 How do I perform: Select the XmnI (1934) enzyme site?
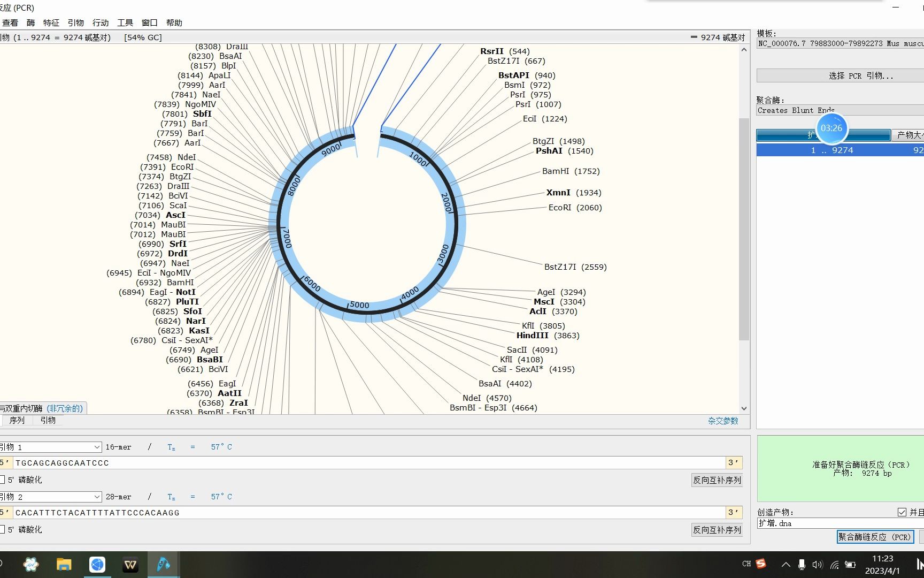coord(574,193)
